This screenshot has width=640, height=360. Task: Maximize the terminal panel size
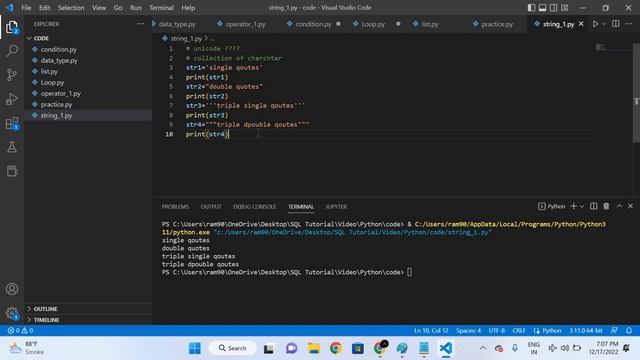[x=619, y=206]
